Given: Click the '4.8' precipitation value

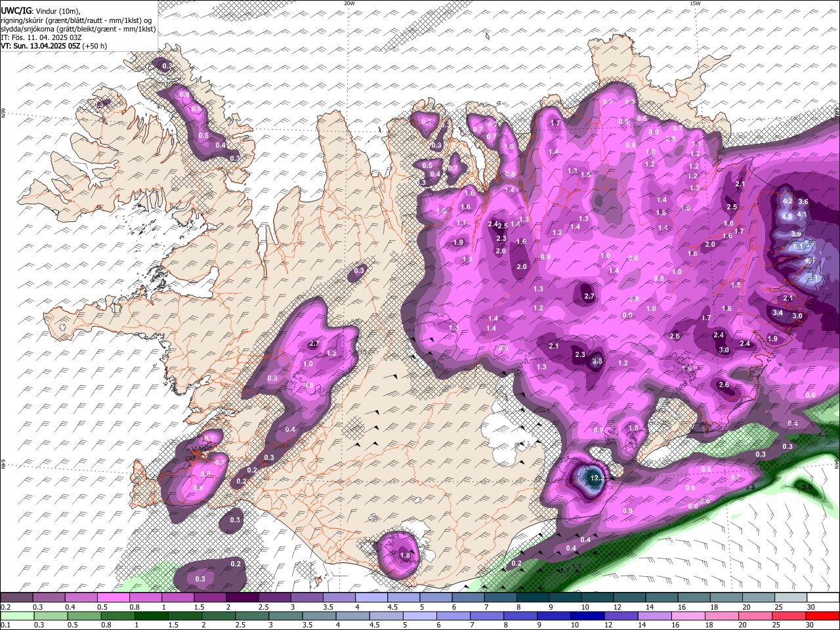Looking at the screenshot, I should click(x=787, y=216).
